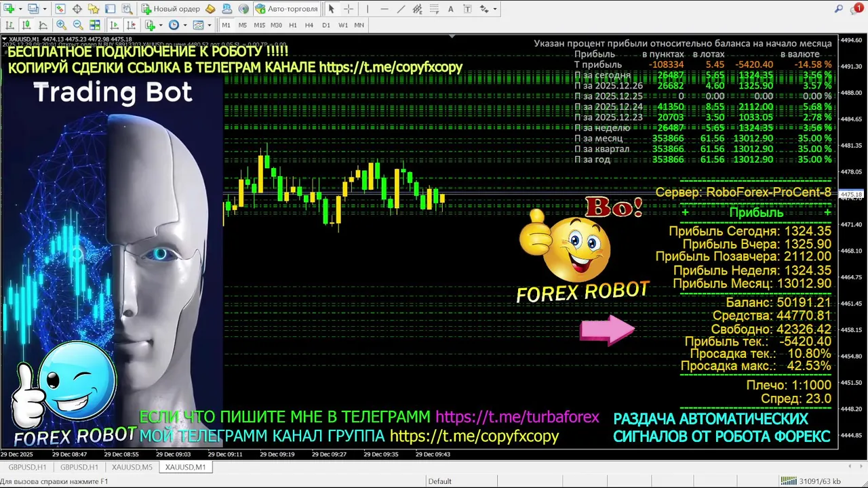Click the 31091/63 kb connection status
This screenshot has height=488, width=868.
click(x=810, y=481)
